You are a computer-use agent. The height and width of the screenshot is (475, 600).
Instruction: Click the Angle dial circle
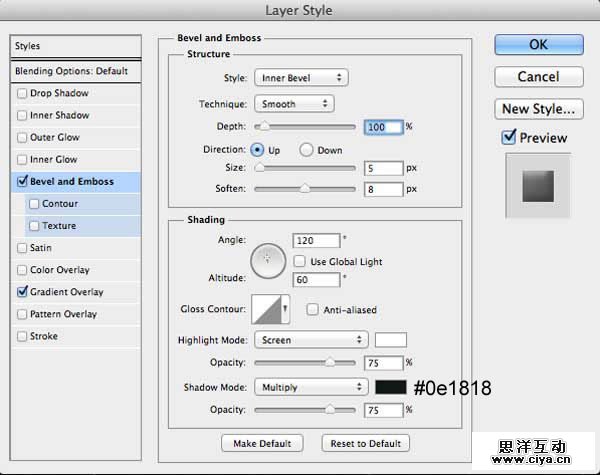tap(267, 260)
